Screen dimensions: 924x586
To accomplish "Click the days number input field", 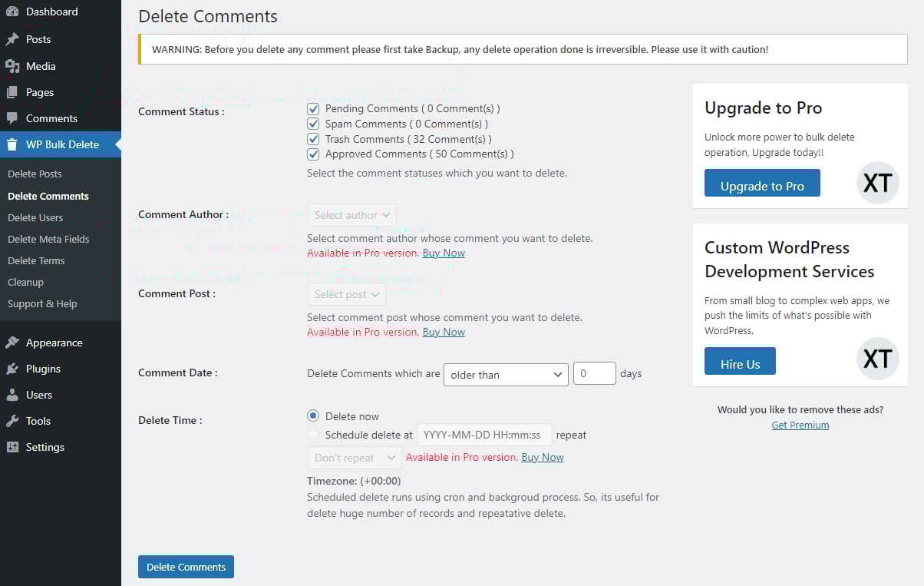I will tap(594, 374).
